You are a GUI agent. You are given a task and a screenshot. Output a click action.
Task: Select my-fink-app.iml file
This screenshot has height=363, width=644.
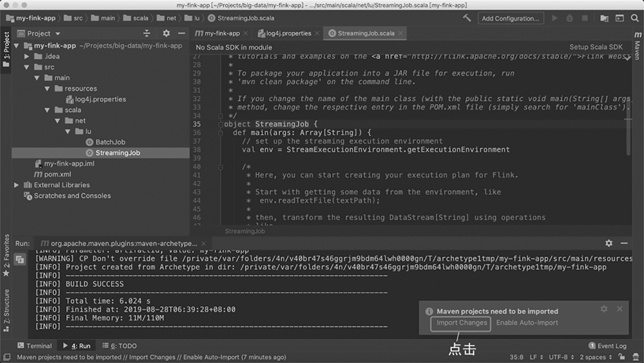pyautogui.click(x=65, y=163)
